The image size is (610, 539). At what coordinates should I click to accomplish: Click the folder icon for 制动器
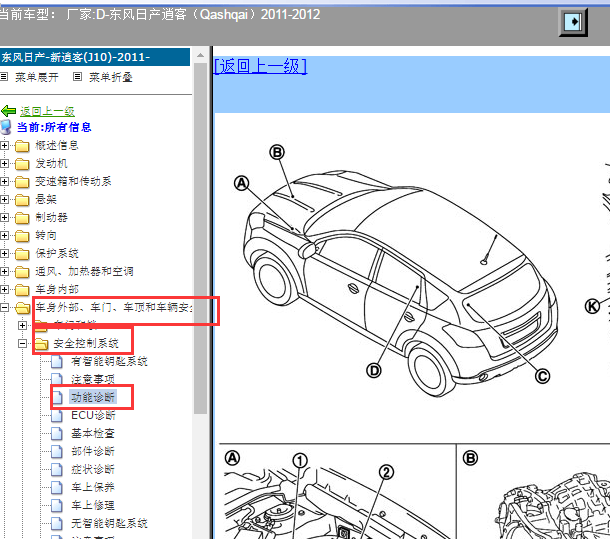(x=22, y=218)
